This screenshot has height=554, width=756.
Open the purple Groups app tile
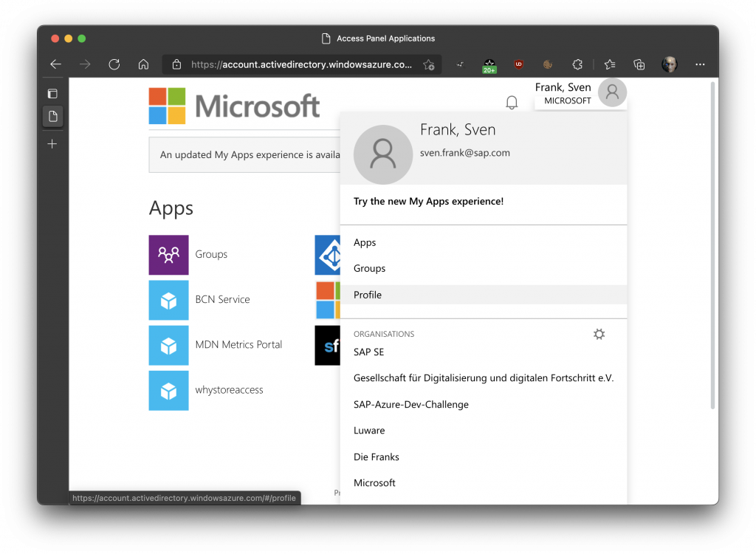168,255
